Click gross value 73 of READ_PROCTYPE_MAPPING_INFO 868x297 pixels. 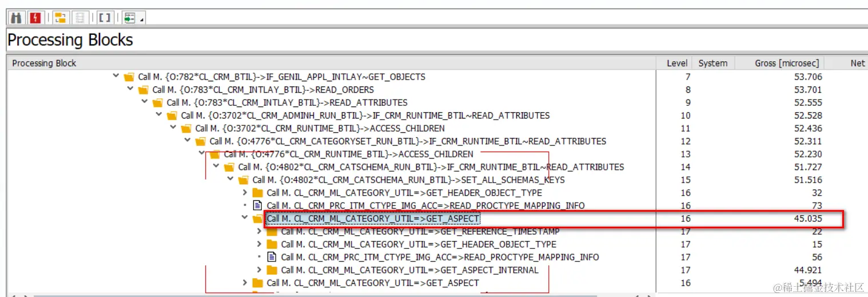coord(817,205)
